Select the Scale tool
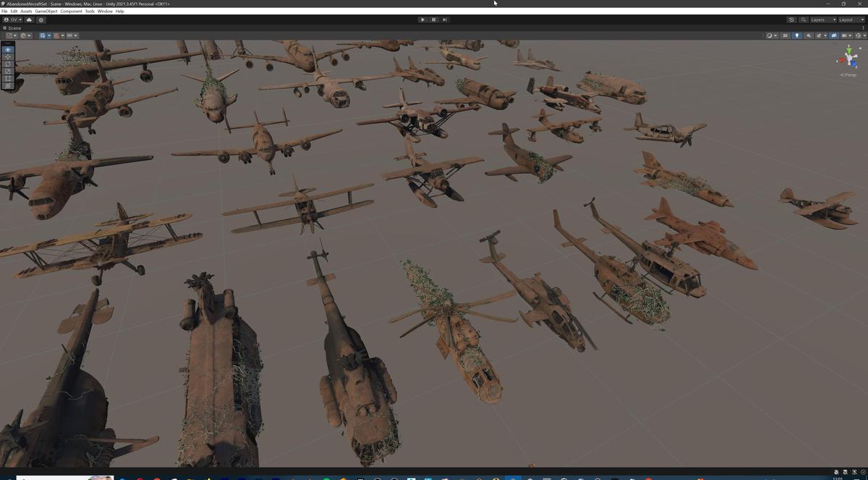Viewport: 868px width, 480px height. tap(8, 71)
